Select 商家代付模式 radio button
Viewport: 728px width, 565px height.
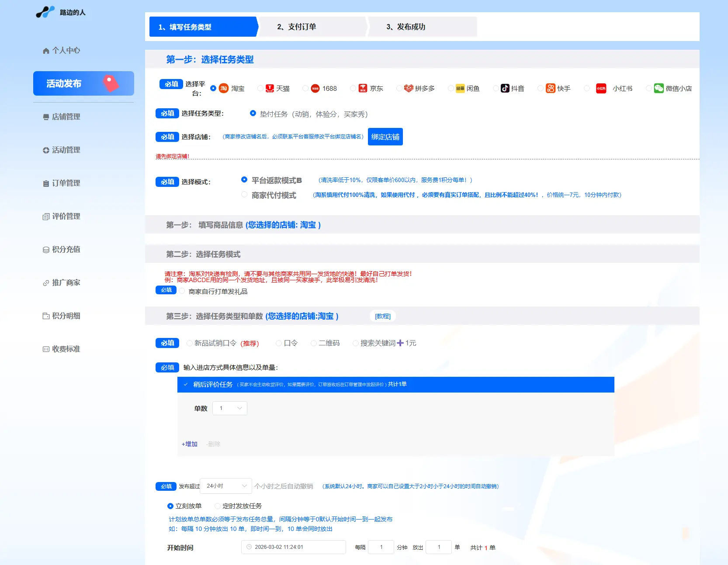pyautogui.click(x=244, y=195)
